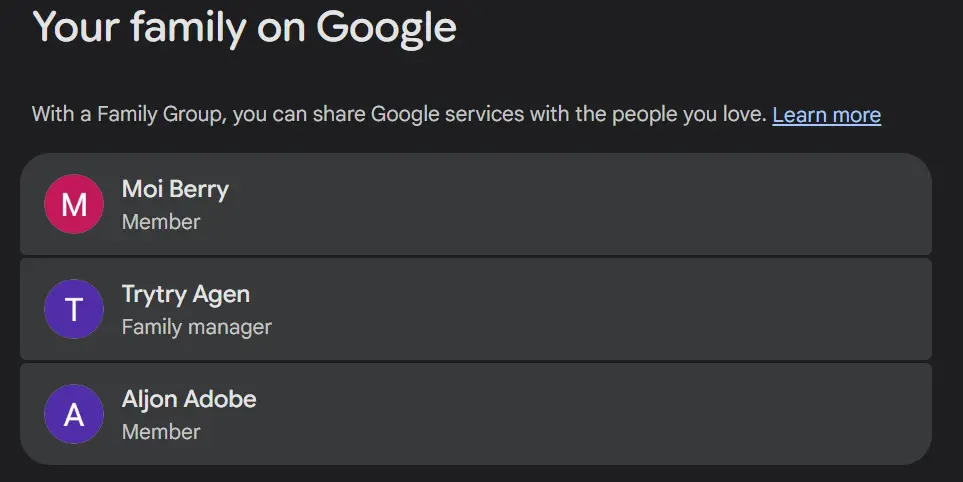
Task: Click Aljon Adobe's A avatar icon
Action: [74, 414]
